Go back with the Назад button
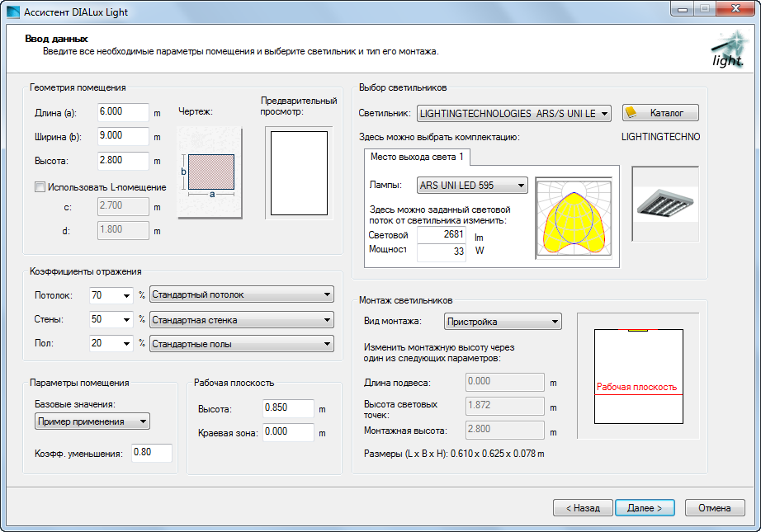761x532 pixels. pos(583,508)
